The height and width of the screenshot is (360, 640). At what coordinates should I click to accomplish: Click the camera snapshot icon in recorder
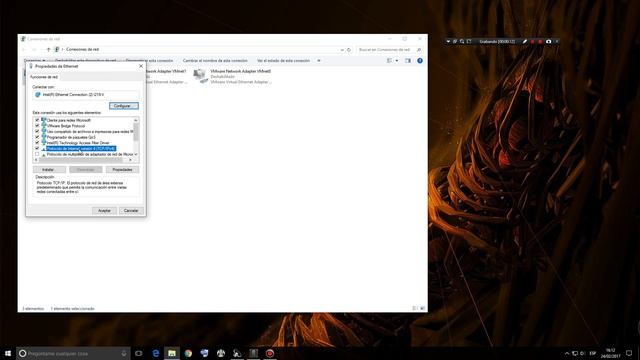[549, 42]
